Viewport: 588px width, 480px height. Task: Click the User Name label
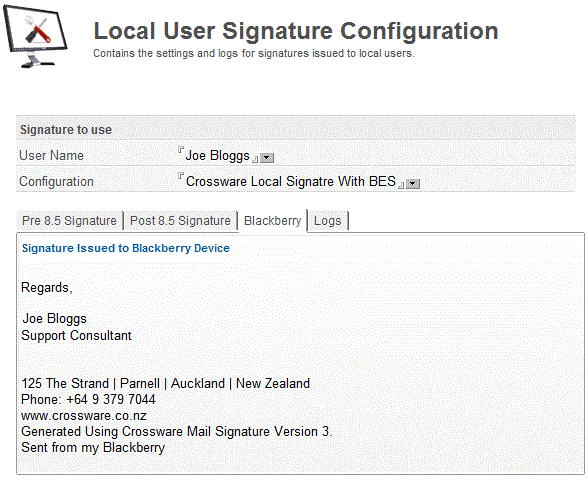51,156
